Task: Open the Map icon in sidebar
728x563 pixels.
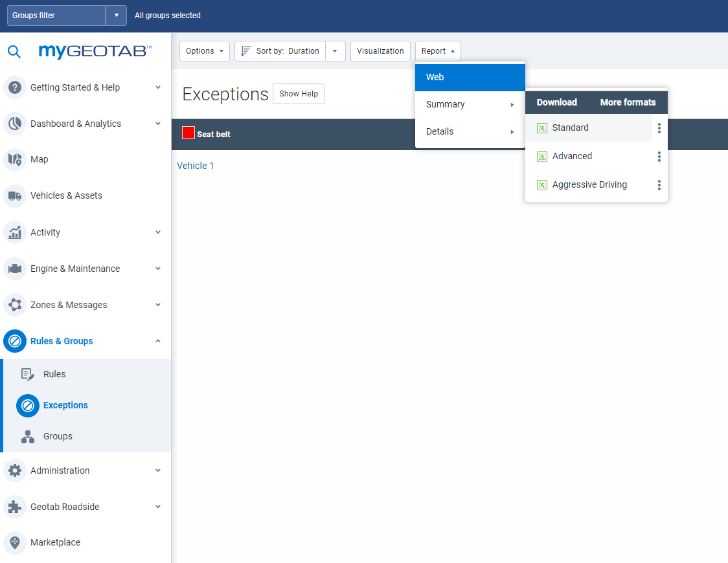Action: click(15, 160)
